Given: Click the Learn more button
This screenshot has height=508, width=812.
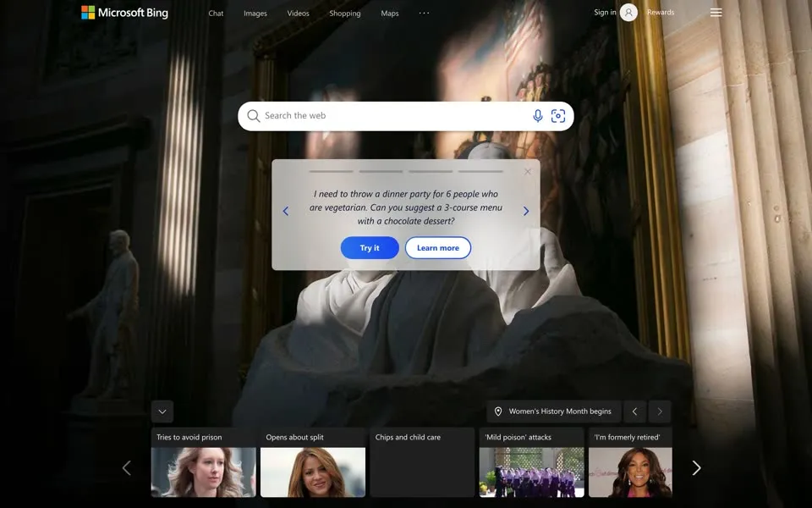Looking at the screenshot, I should click(438, 248).
